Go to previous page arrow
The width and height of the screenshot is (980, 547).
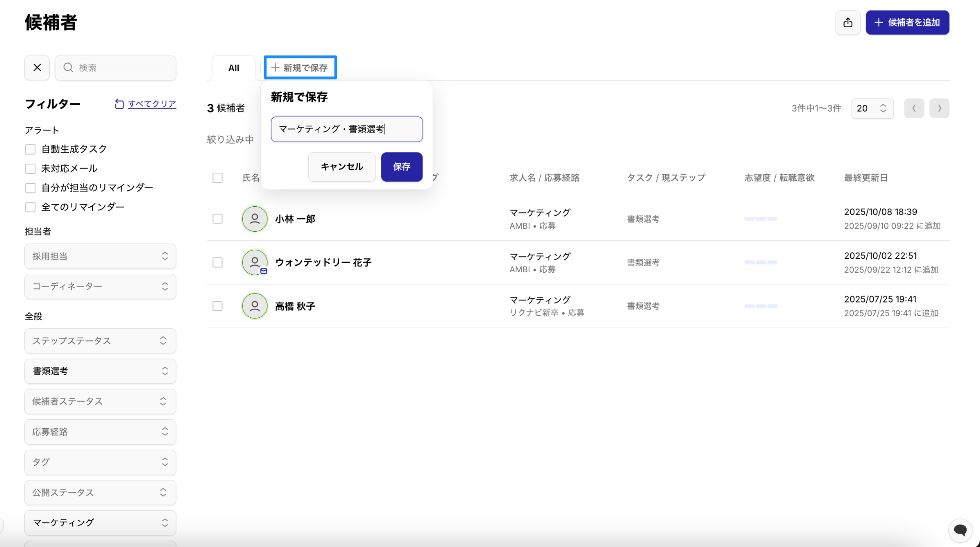click(913, 108)
